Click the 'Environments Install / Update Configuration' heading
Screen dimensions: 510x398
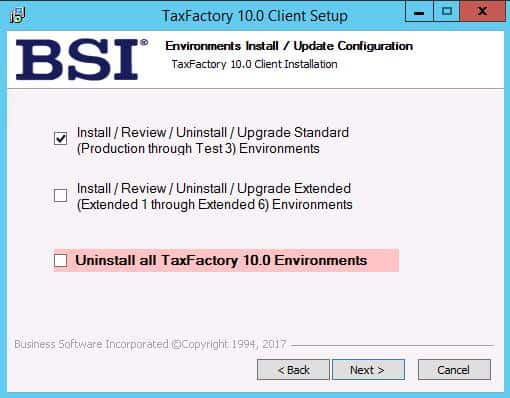(x=289, y=46)
